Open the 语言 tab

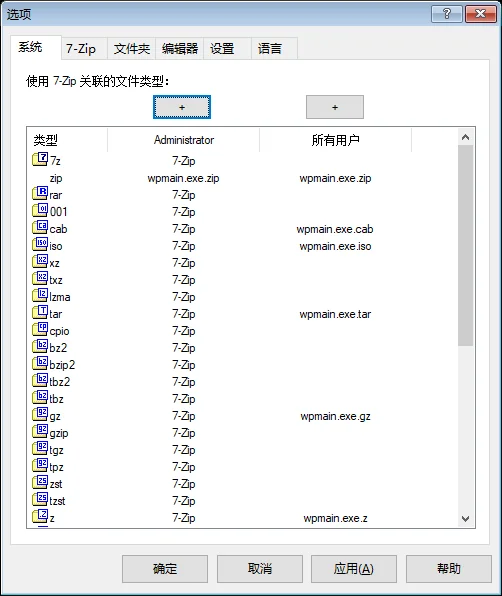click(274, 49)
